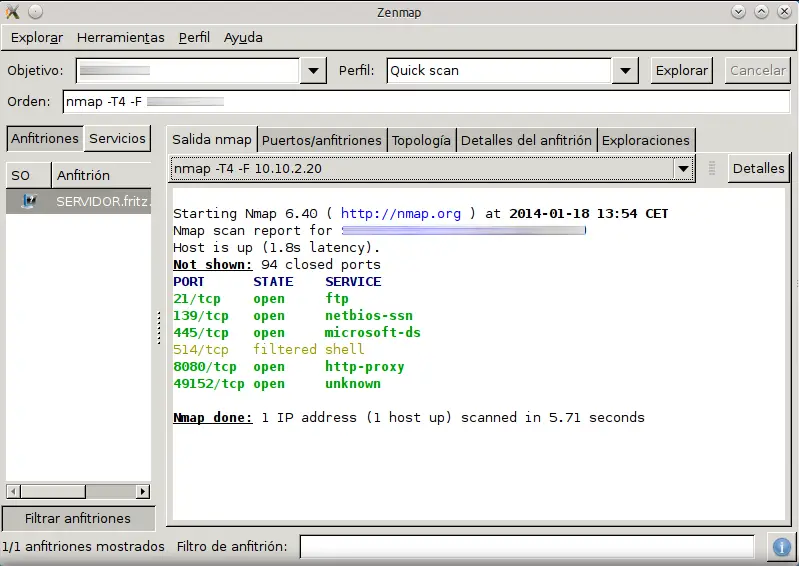Viewport: 799px width, 566px height.
Task: Click the http-proxy service text
Action: 365,367
